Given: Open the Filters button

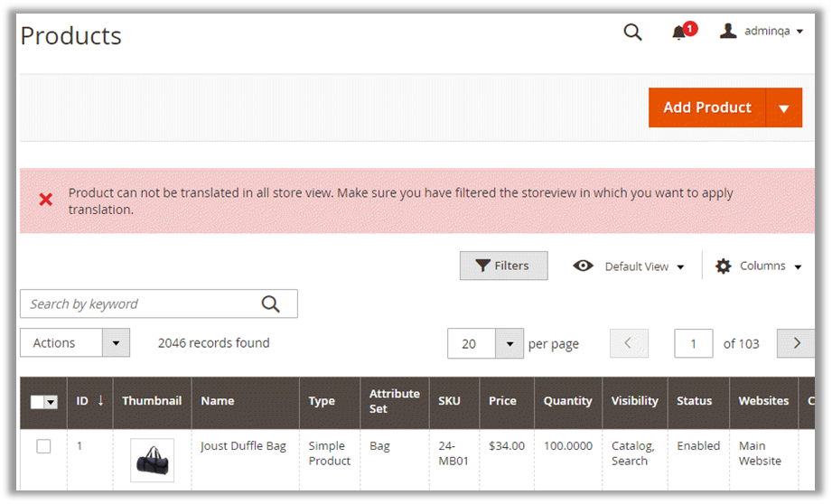Looking at the screenshot, I should (x=503, y=266).
